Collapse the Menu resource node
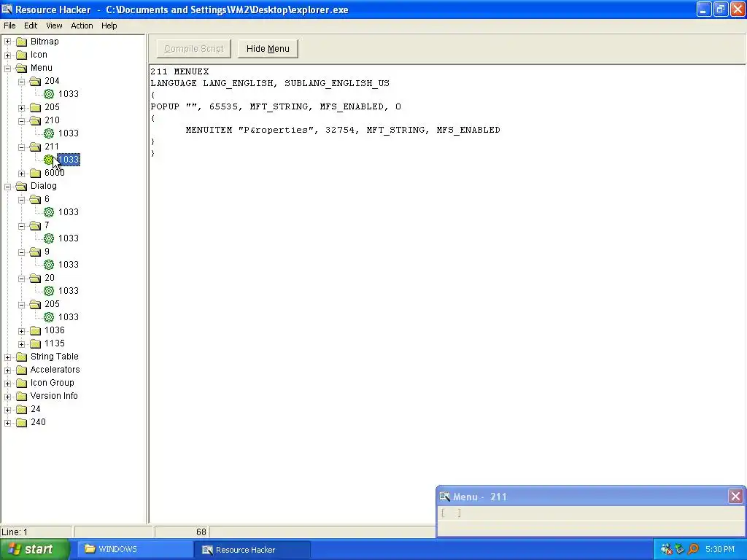The height and width of the screenshot is (560, 747). pyautogui.click(x=7, y=68)
